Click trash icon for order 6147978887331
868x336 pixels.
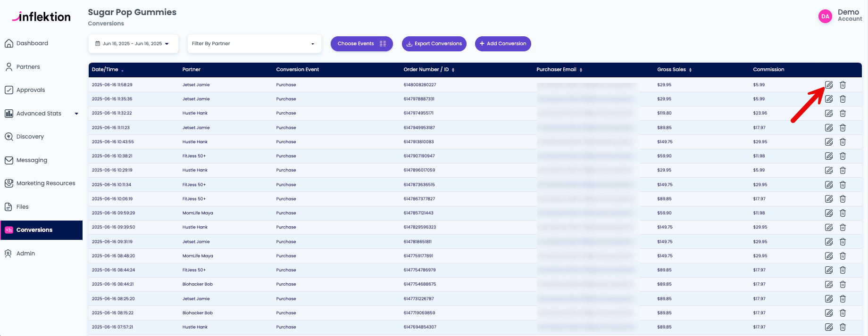pos(843,99)
